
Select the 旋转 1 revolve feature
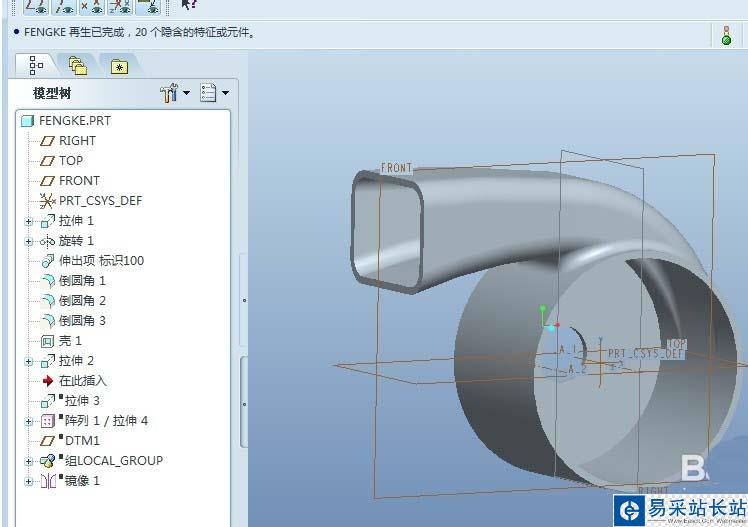click(x=76, y=241)
